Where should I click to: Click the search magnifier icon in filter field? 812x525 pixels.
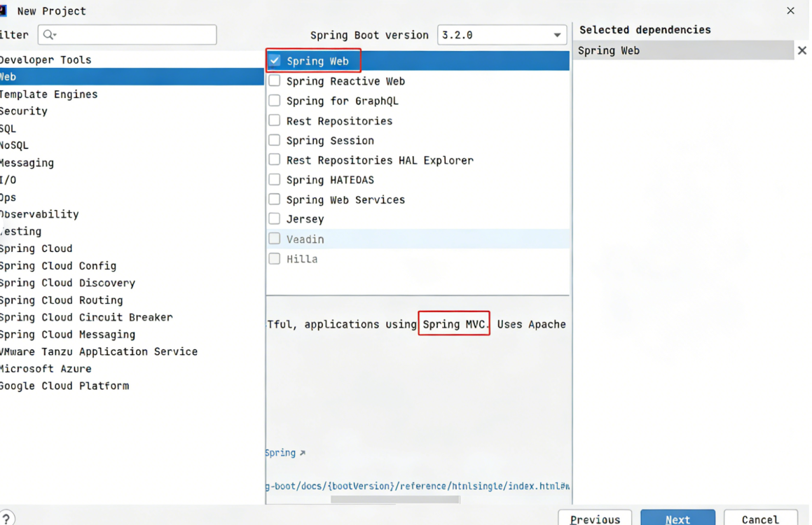(x=49, y=35)
